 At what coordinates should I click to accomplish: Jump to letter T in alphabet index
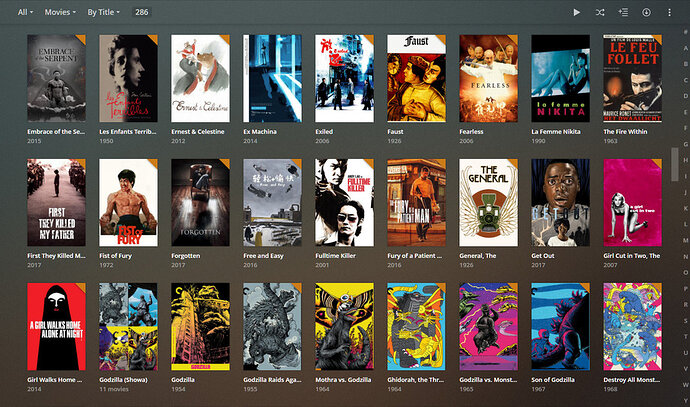(685, 337)
